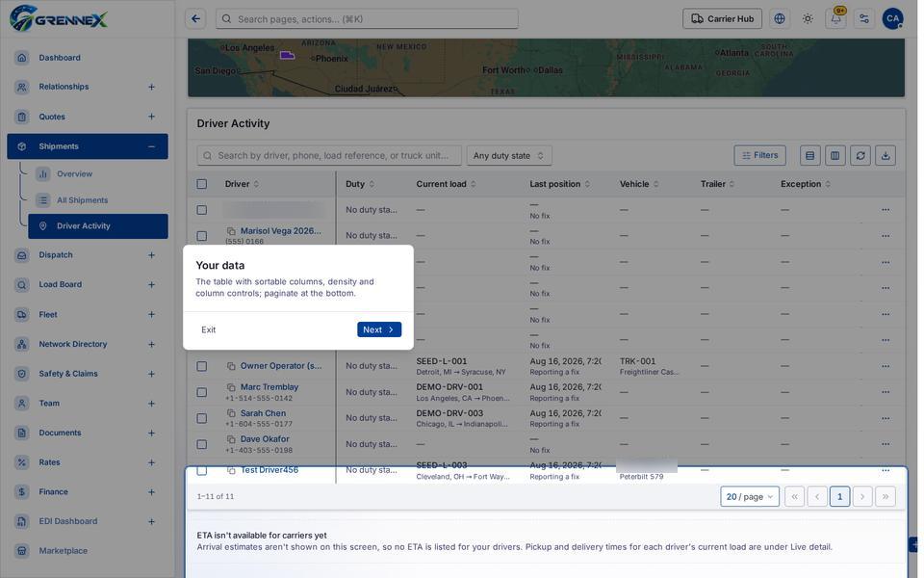924x578 pixels.
Task: Click the Dashboard sidebar icon
Action: point(22,58)
